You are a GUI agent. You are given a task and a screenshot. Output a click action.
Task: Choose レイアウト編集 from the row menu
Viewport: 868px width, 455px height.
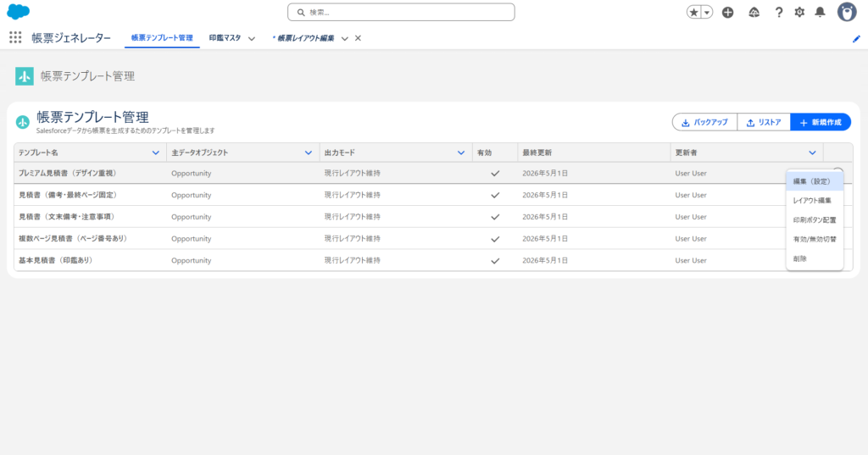pyautogui.click(x=815, y=200)
